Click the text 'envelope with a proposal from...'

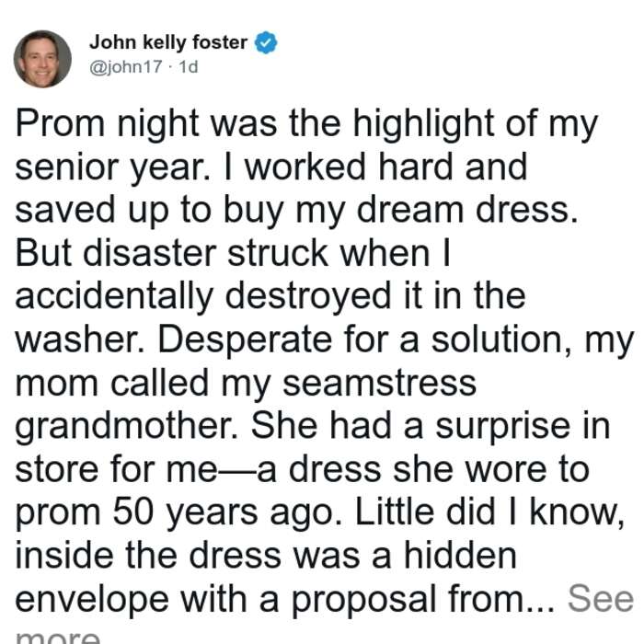pos(284,600)
